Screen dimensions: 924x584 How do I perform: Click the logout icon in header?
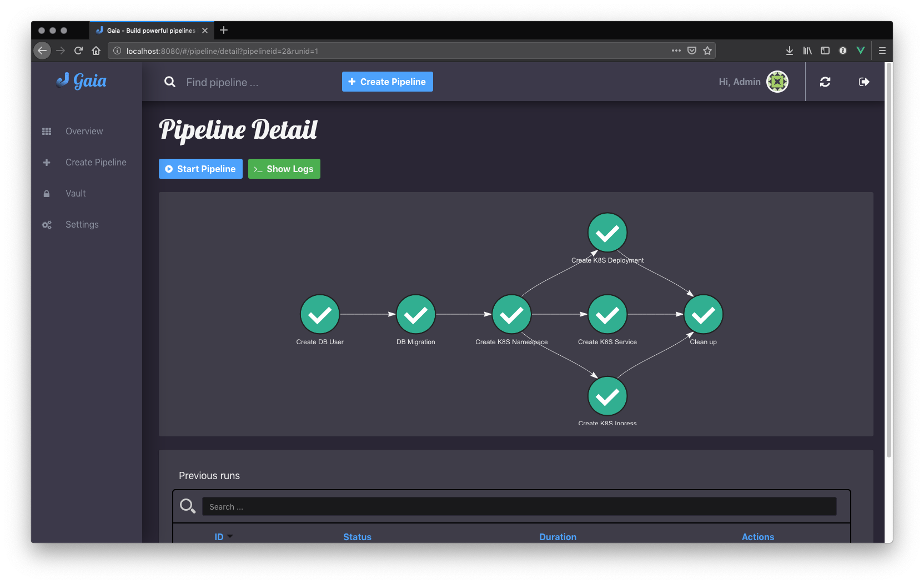(x=864, y=82)
